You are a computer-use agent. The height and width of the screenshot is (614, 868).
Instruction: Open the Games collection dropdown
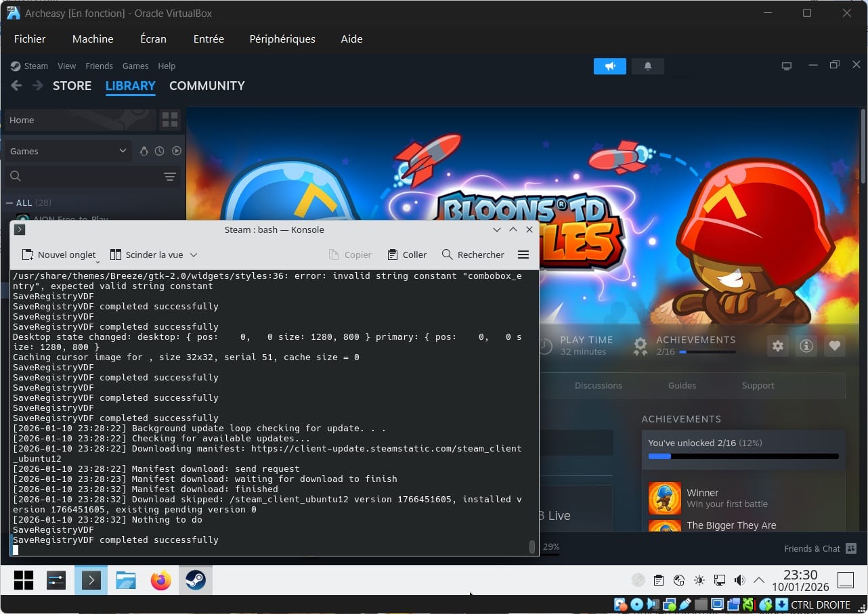click(x=68, y=150)
